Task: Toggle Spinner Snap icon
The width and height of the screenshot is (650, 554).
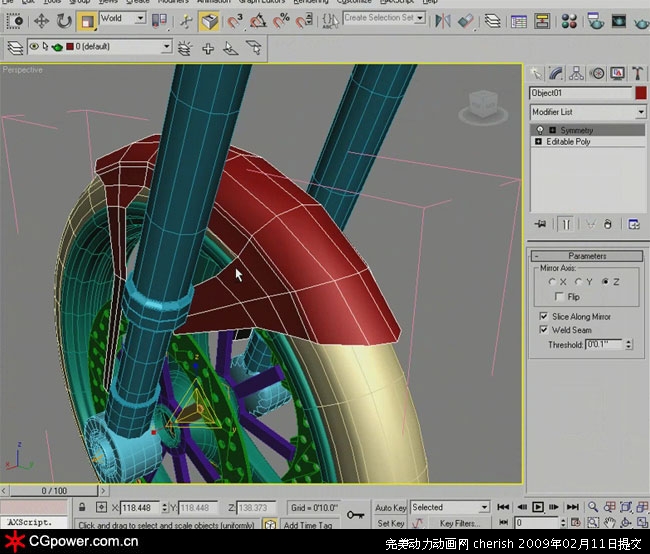Action: pos(304,21)
